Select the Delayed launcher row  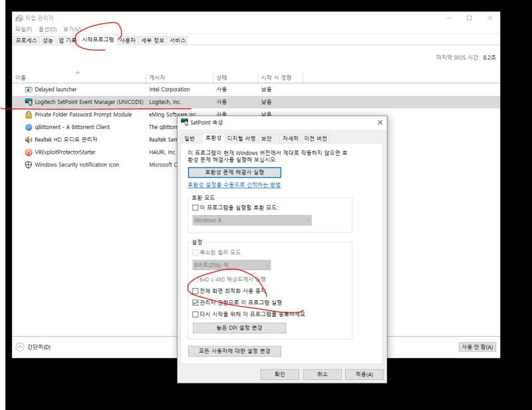[256, 90]
